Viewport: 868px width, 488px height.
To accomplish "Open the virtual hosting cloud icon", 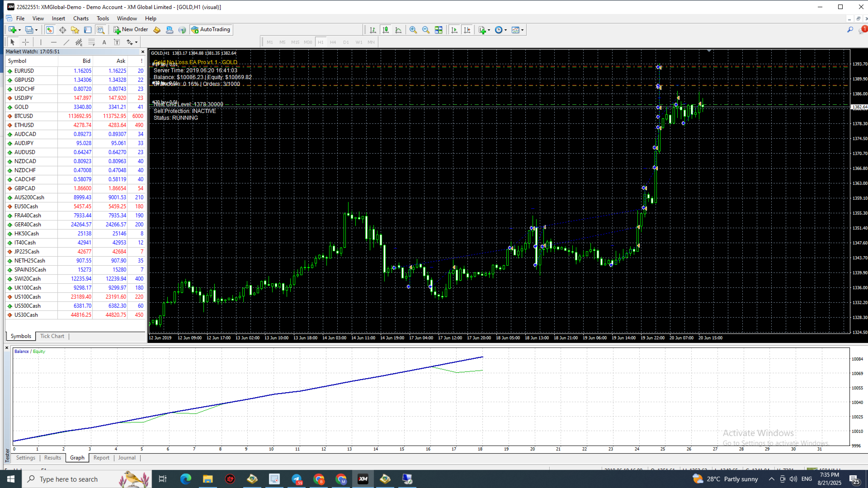I will click(x=170, y=30).
